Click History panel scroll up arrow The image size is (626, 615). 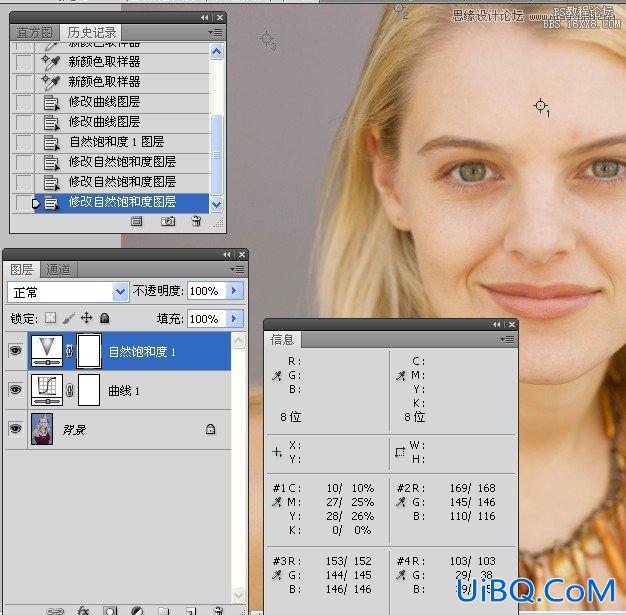coord(216,51)
